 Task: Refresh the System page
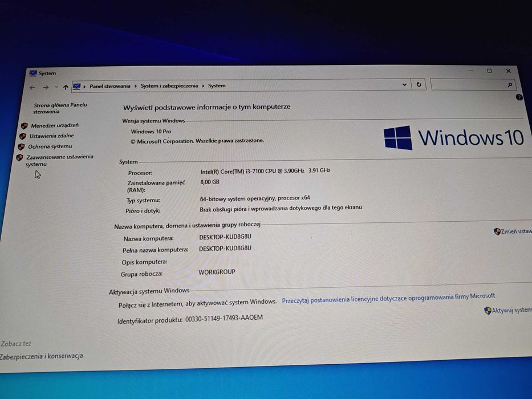click(419, 84)
